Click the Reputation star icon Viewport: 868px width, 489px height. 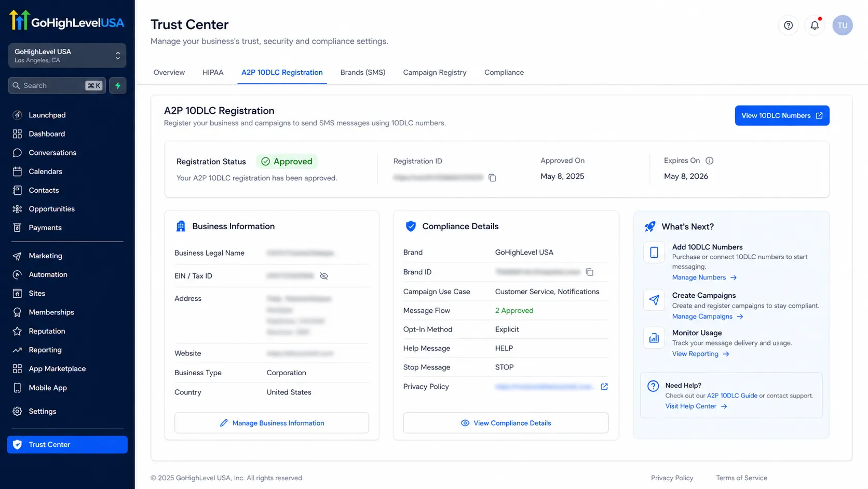tap(17, 331)
